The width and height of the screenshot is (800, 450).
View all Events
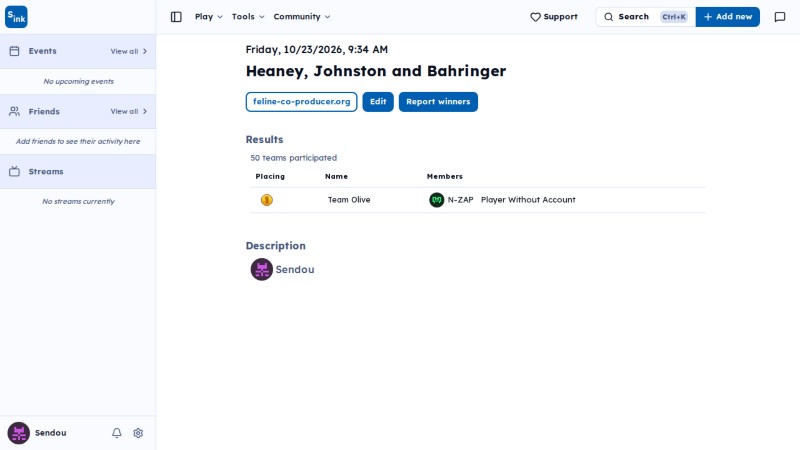(129, 51)
